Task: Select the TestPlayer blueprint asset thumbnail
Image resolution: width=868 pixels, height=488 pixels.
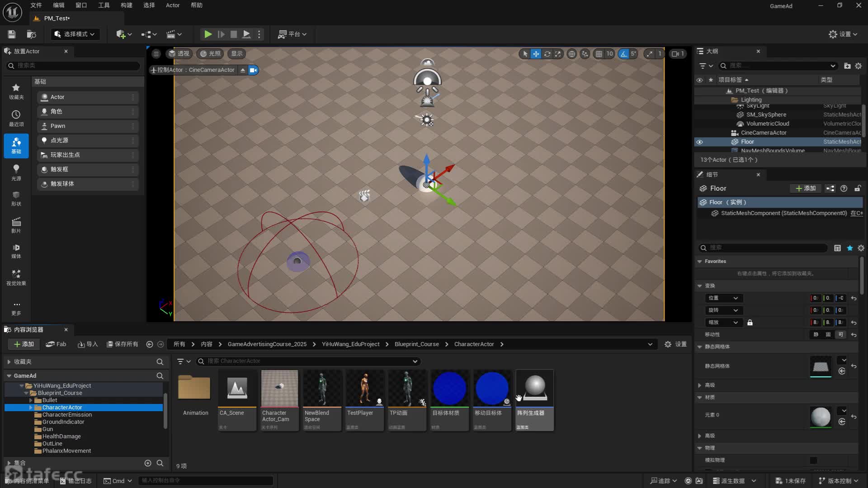Action: pos(365,389)
